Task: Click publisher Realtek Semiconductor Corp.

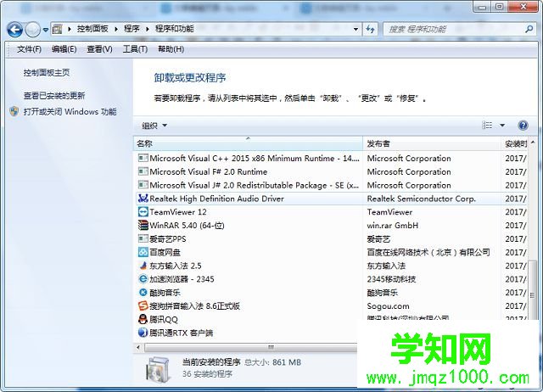Action: click(422, 199)
